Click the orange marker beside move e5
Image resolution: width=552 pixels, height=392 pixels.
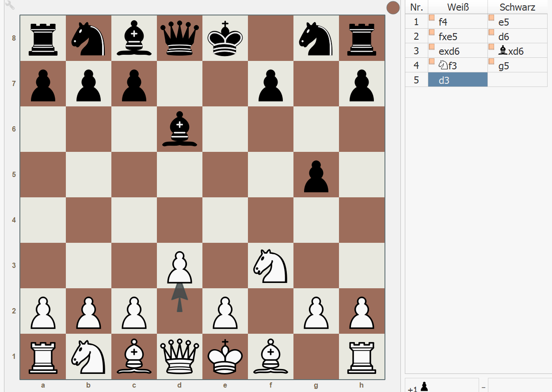click(x=491, y=18)
